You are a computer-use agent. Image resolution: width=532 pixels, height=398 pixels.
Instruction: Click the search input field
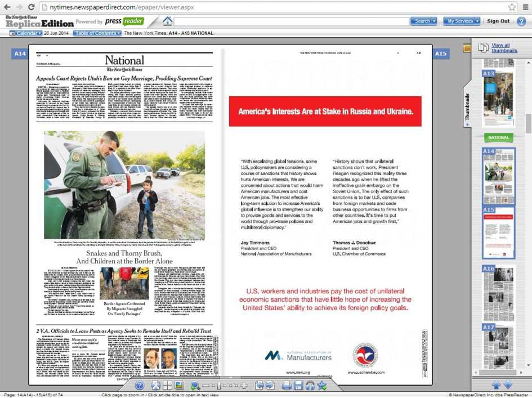click(292, 21)
